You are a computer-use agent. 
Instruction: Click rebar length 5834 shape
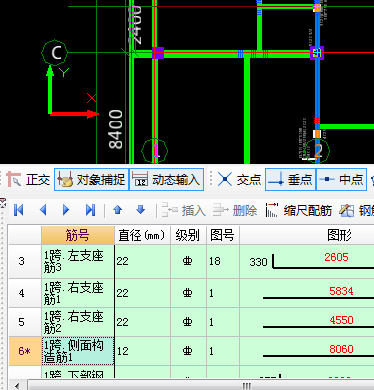[341, 291]
